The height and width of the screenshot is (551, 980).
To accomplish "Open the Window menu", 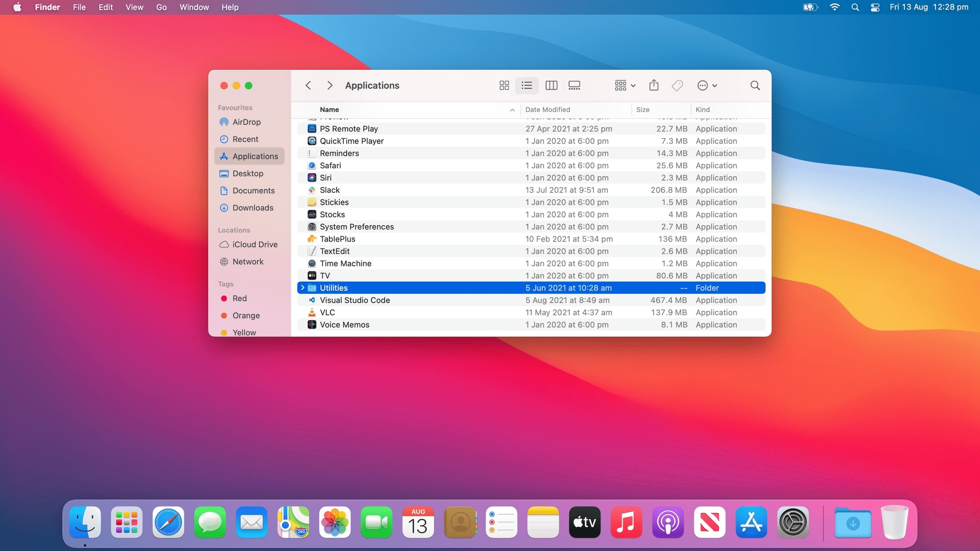I will point(194,7).
